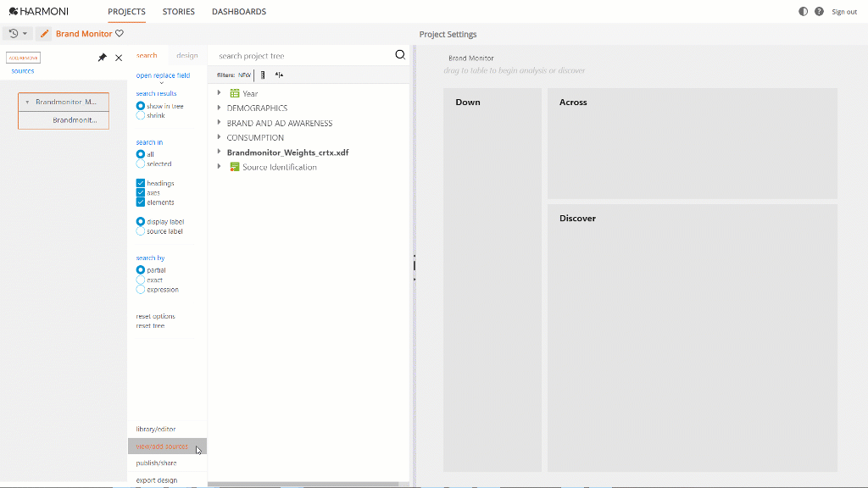The height and width of the screenshot is (488, 868).
Task: Uncheck the axes checkbox
Action: coord(141,192)
